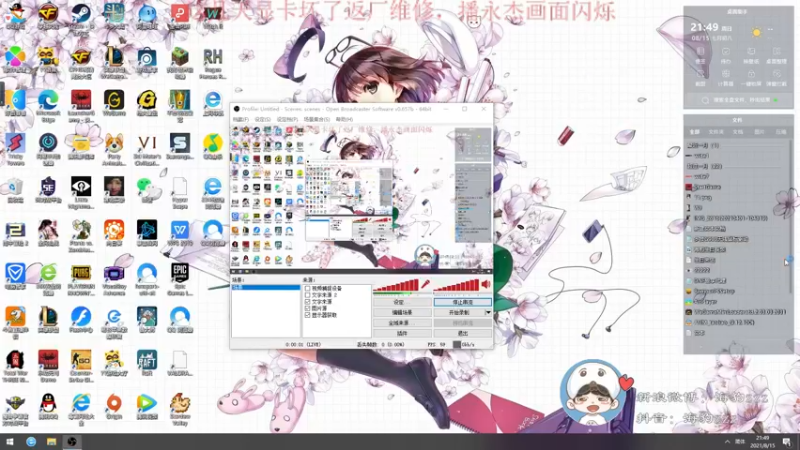Open the notification center in the tray
The image size is (800, 450).
[787, 441]
